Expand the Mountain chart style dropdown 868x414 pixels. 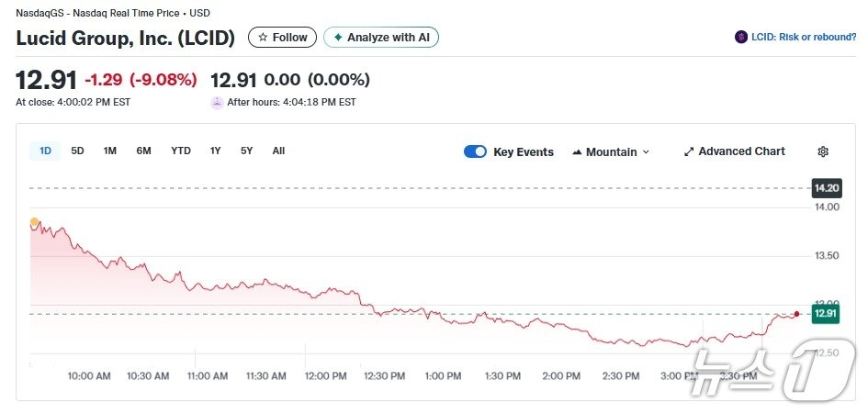646,152
